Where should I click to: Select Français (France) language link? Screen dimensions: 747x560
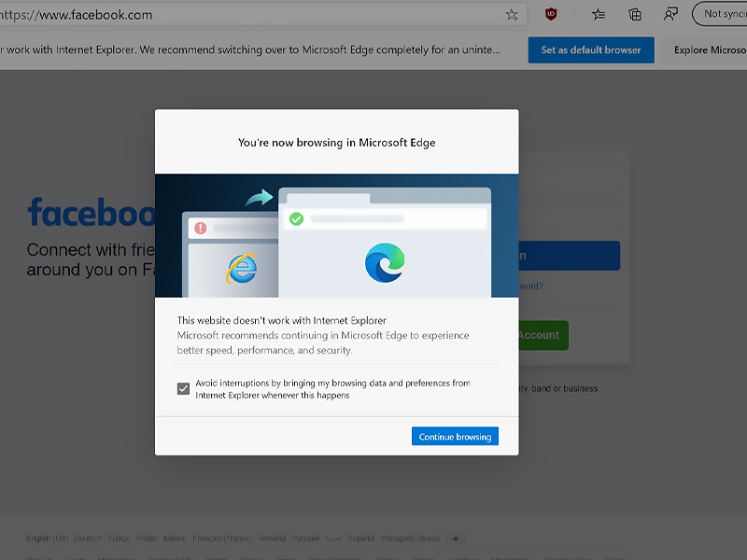[222, 539]
